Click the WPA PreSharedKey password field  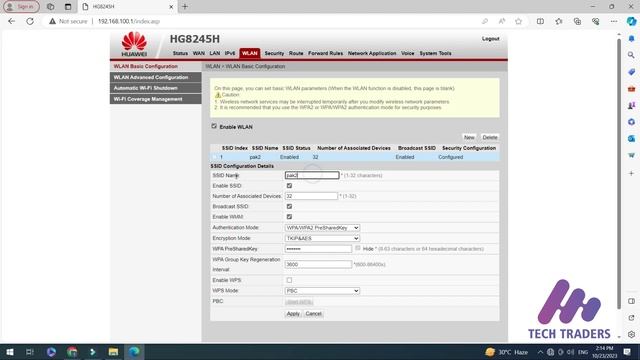(x=318, y=249)
